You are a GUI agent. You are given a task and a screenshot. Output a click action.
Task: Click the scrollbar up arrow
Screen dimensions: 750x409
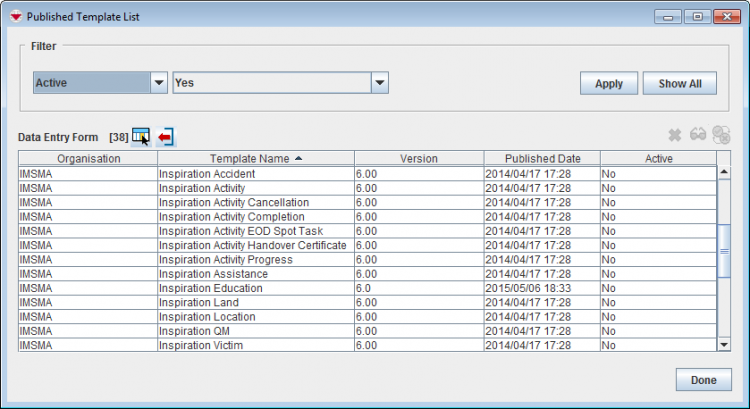[725, 172]
